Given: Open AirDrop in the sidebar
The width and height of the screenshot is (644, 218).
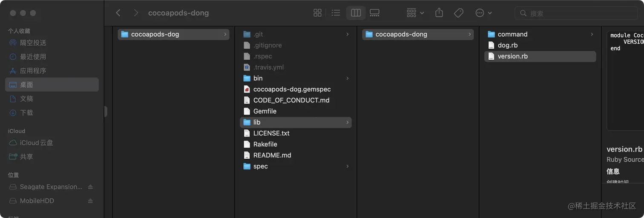Looking at the screenshot, I should coord(33,43).
